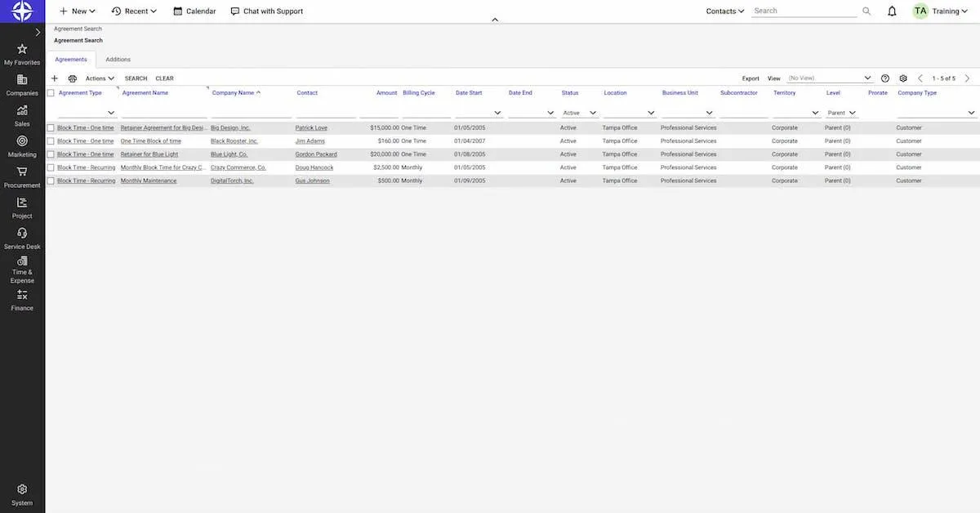The height and width of the screenshot is (513, 980).
Task: Open Block Time - Recurring link for DigitalTorch
Action: pos(86,181)
